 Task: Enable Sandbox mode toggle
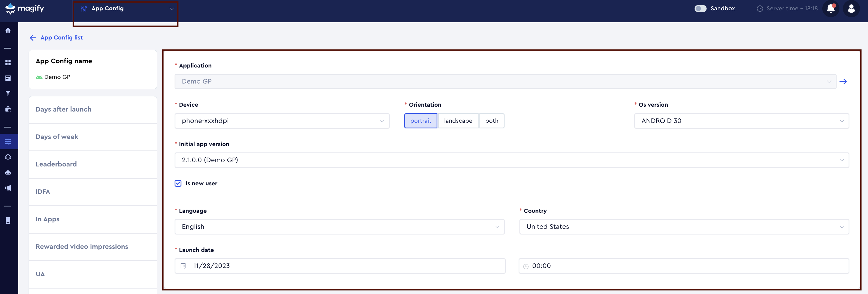701,8
